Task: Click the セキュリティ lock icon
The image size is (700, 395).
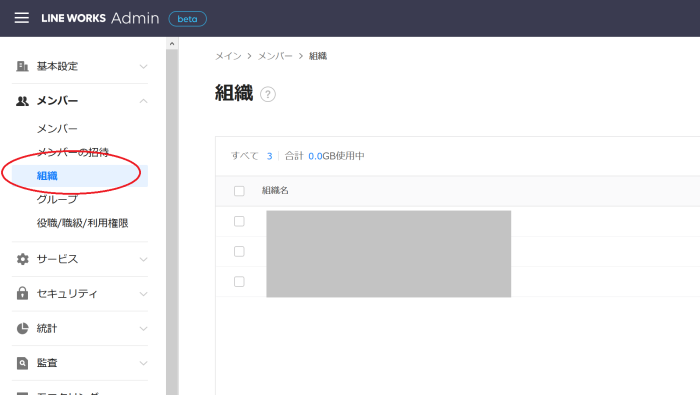Action: (22, 293)
